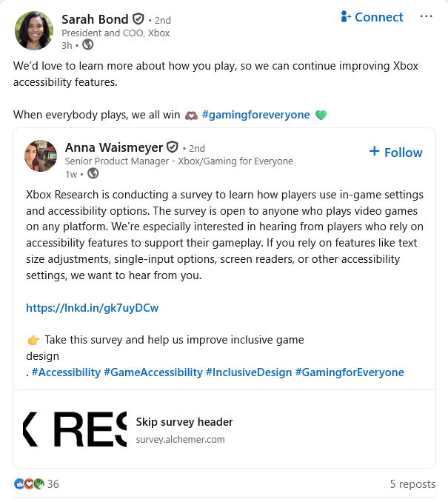Connect with Sarah Bond
Viewport: 448px width, 502px height.
coord(372,17)
